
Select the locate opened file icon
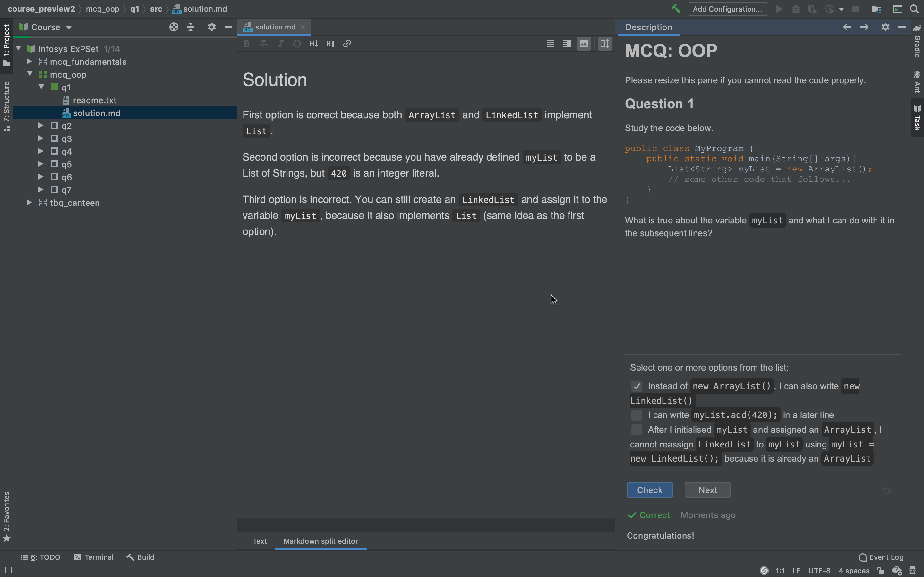(x=174, y=27)
